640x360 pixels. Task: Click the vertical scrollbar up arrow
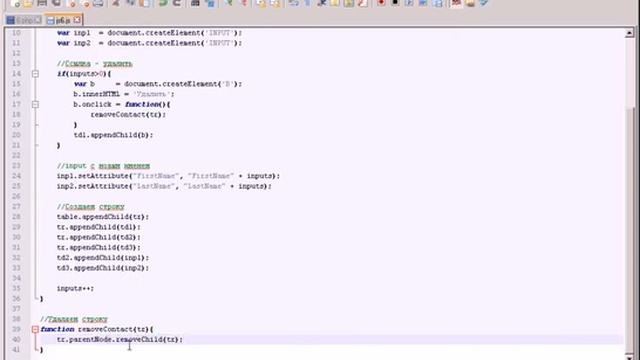(629, 33)
